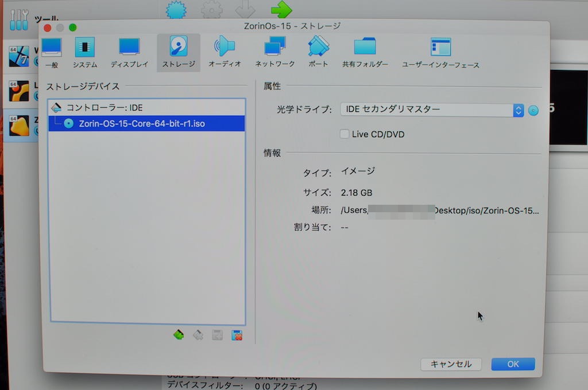
Task: Open the ネットワーク settings tab
Action: coord(275,53)
